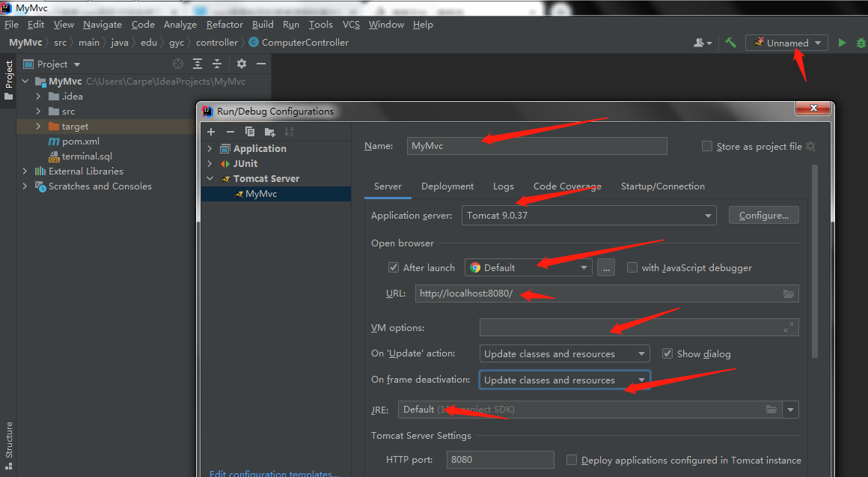Collapse the Tomcat Server node
Image resolution: width=868 pixels, height=477 pixels.
point(210,178)
